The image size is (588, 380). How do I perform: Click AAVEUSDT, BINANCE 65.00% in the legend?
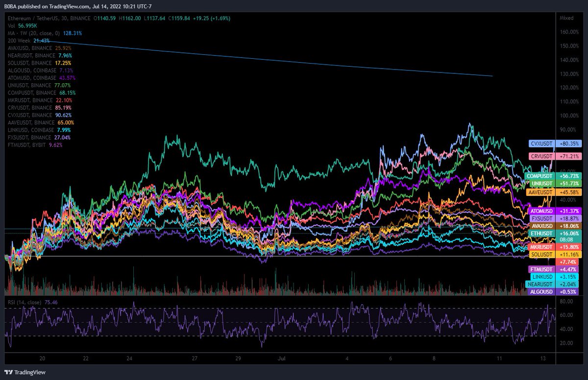(42, 122)
